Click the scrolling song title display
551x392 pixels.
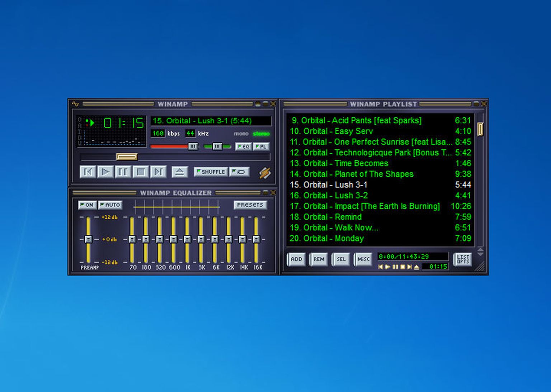(x=211, y=121)
